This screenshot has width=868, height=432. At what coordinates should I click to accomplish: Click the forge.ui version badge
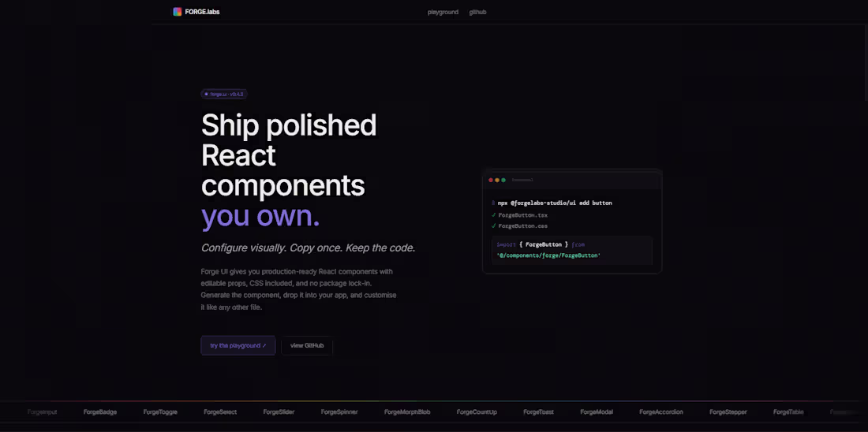[223, 94]
